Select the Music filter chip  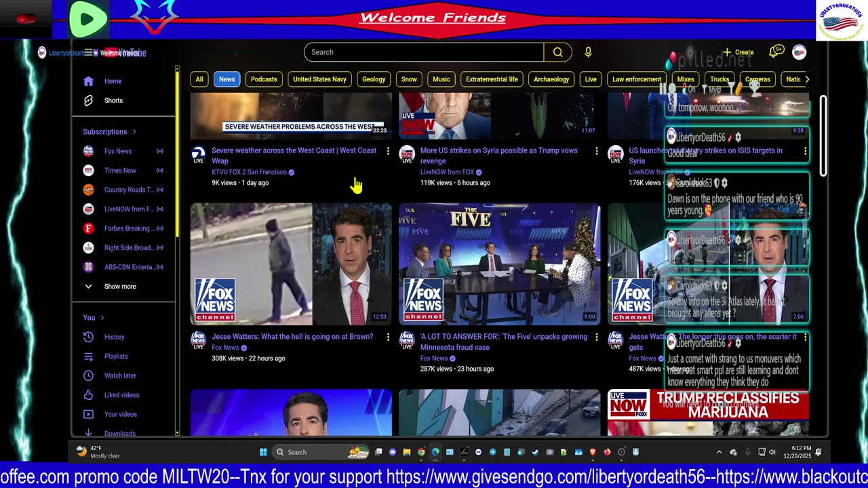[x=441, y=79]
